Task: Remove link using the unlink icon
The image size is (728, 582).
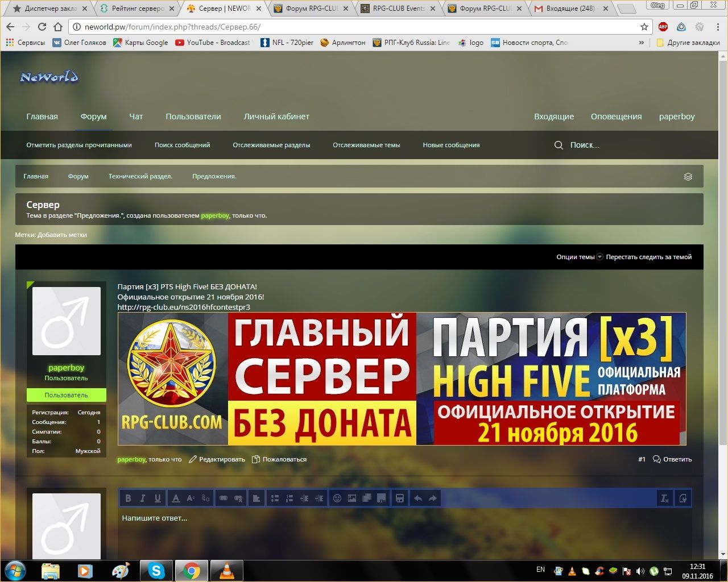Action: [238, 498]
